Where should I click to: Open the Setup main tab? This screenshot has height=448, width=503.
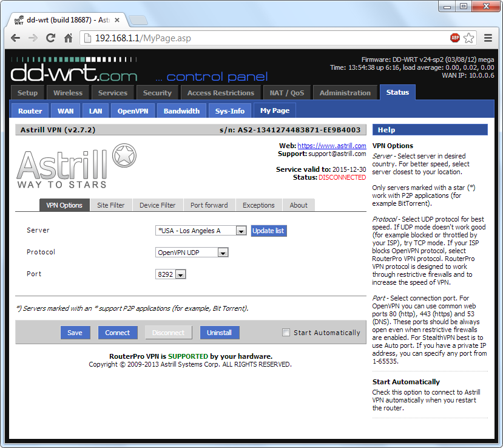(27, 93)
